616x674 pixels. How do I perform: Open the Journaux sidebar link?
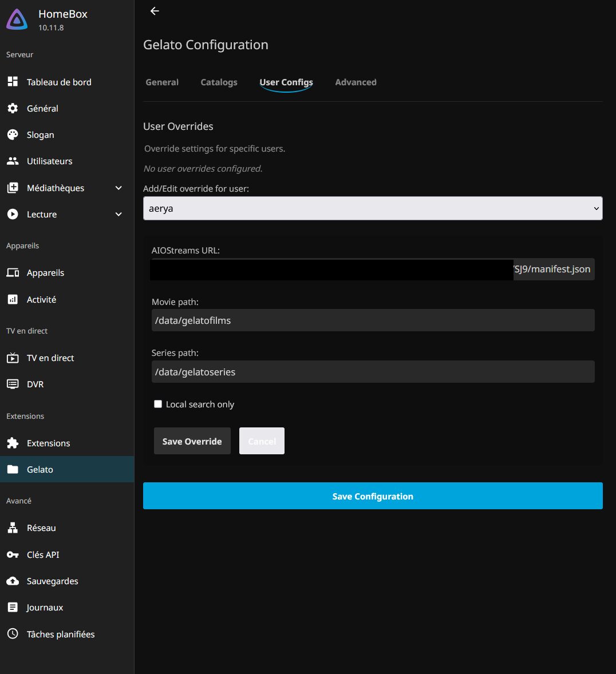point(67,607)
